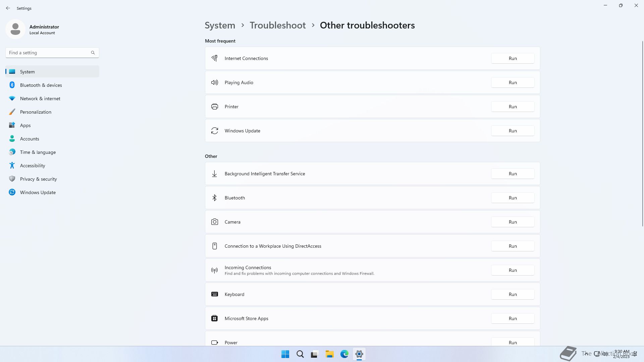This screenshot has height=362, width=644.
Task: Open File Explorer from the taskbar
Action: [329, 354]
